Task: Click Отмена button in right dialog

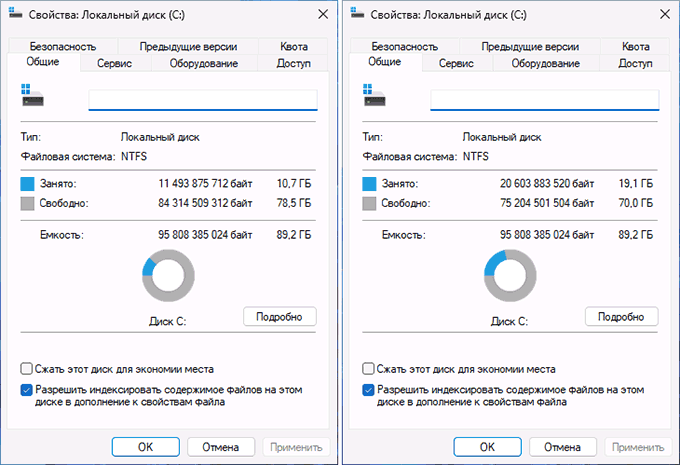Action: [x=562, y=447]
